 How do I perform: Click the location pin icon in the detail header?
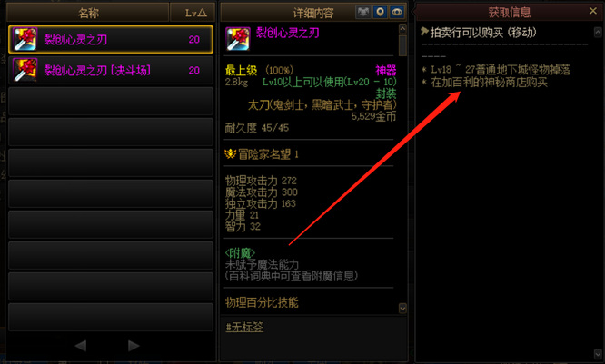[x=380, y=13]
